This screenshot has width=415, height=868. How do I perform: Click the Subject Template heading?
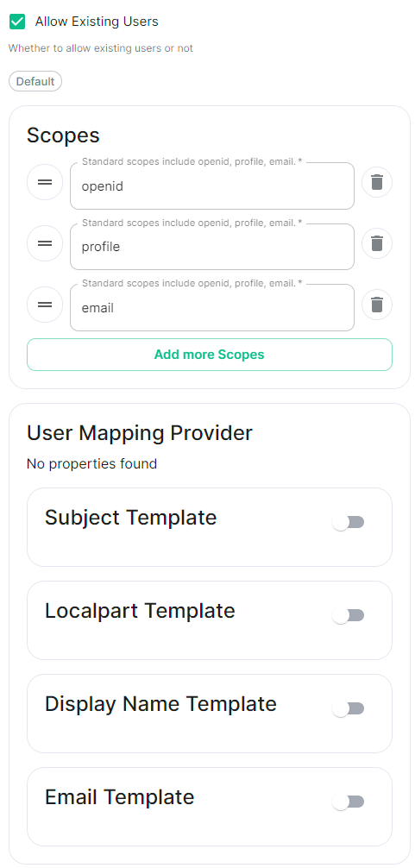pos(130,518)
